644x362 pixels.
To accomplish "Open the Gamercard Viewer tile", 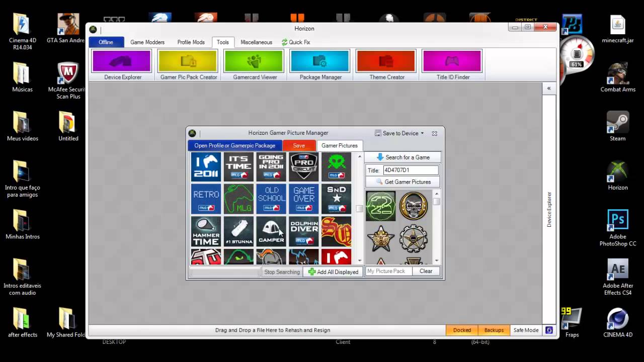I will 255,65.
